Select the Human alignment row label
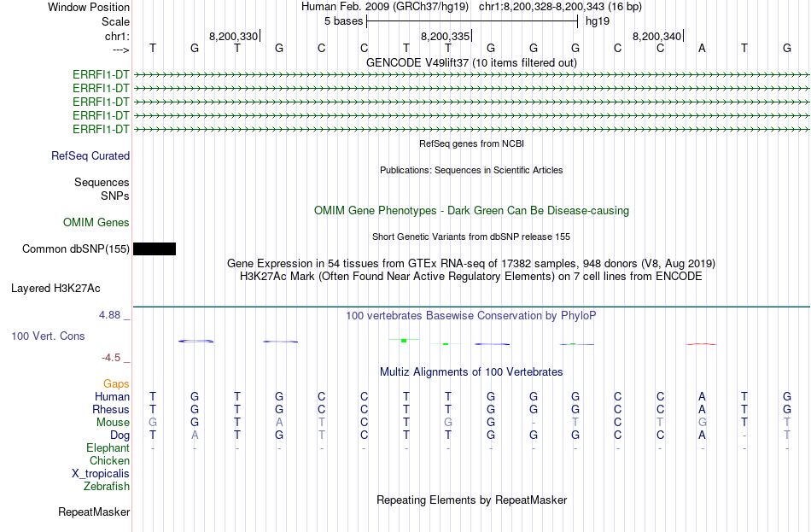The image size is (811, 532). pos(112,396)
